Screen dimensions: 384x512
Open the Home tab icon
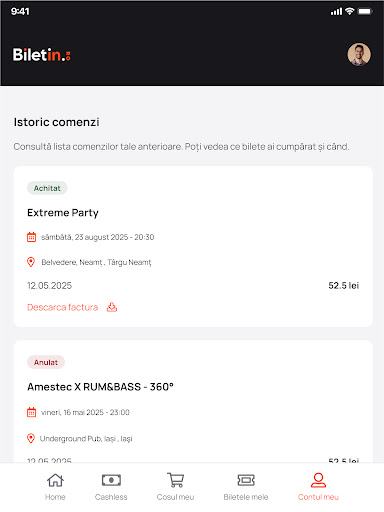[55, 480]
